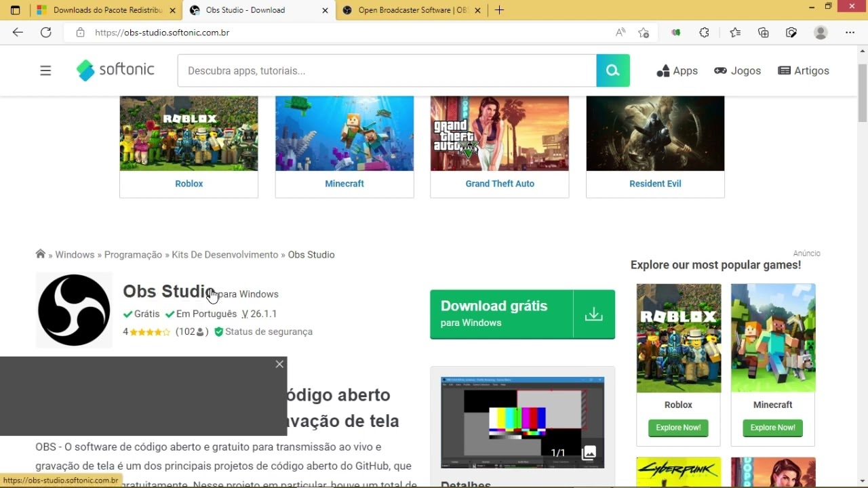Click the 'Kits De Desenvolvimento' breadcrumb link
Image resolution: width=868 pixels, height=488 pixels.
coord(225,255)
